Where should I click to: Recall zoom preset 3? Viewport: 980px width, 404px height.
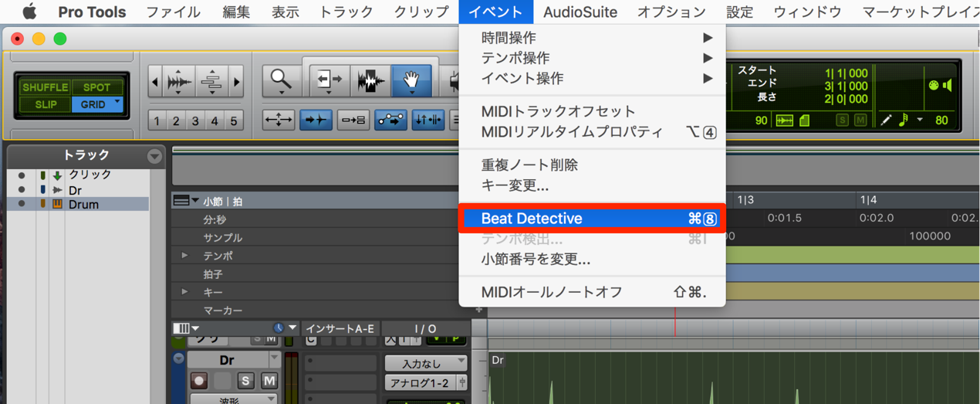195,121
